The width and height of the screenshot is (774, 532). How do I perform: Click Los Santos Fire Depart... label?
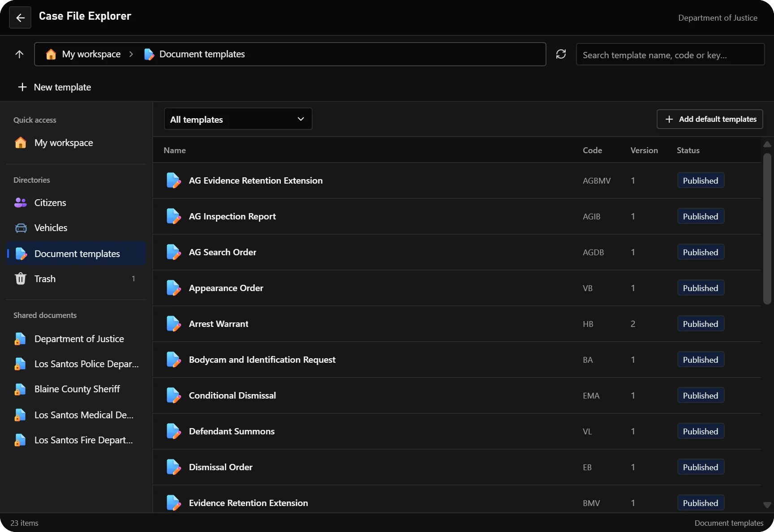click(84, 440)
